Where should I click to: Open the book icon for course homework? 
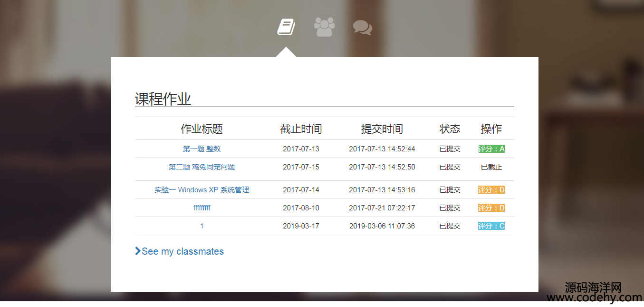286,27
